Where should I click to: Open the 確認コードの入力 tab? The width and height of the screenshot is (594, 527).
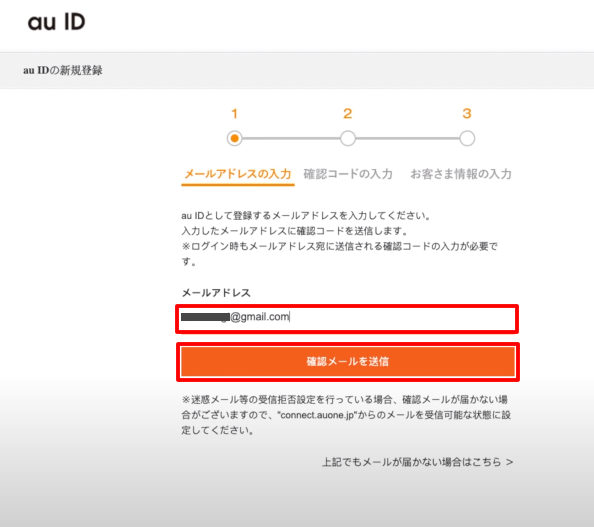click(x=348, y=174)
